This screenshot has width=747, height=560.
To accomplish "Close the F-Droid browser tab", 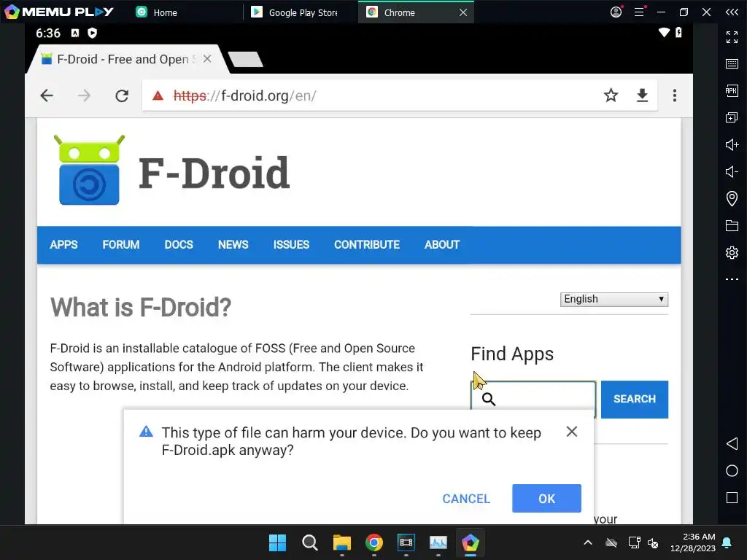I will 206,59.
